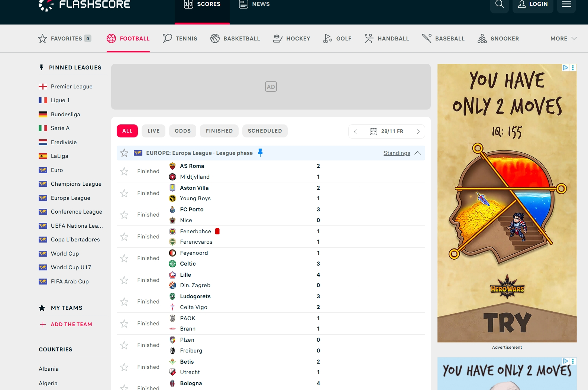
Task: Click the AdChoices icon on Hero Wars ad
Action: [x=565, y=68]
